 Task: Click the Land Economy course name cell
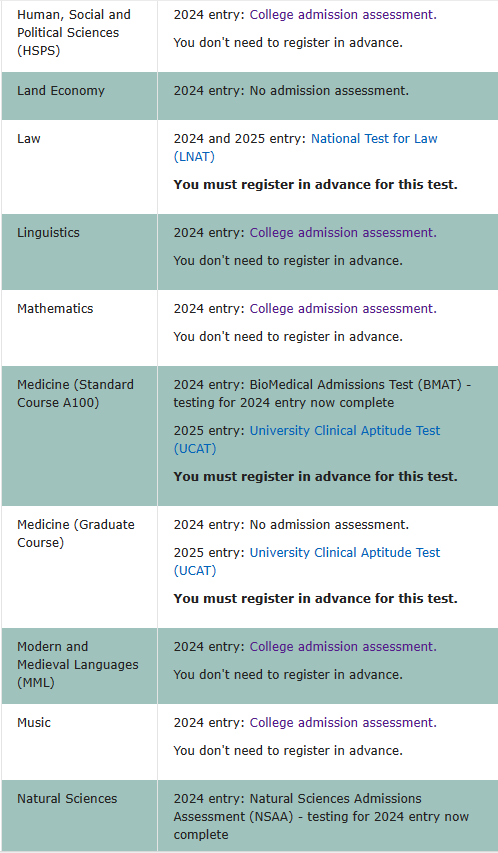click(x=79, y=96)
